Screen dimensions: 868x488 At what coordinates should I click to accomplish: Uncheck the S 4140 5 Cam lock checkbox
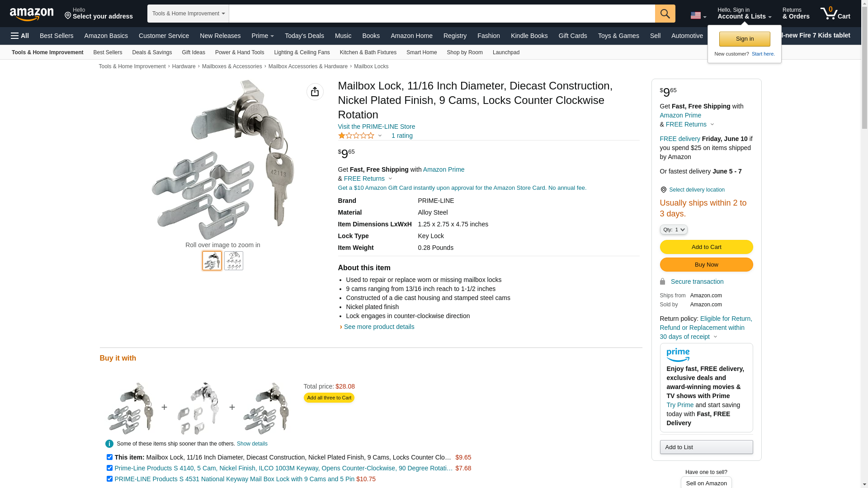pyautogui.click(x=109, y=468)
